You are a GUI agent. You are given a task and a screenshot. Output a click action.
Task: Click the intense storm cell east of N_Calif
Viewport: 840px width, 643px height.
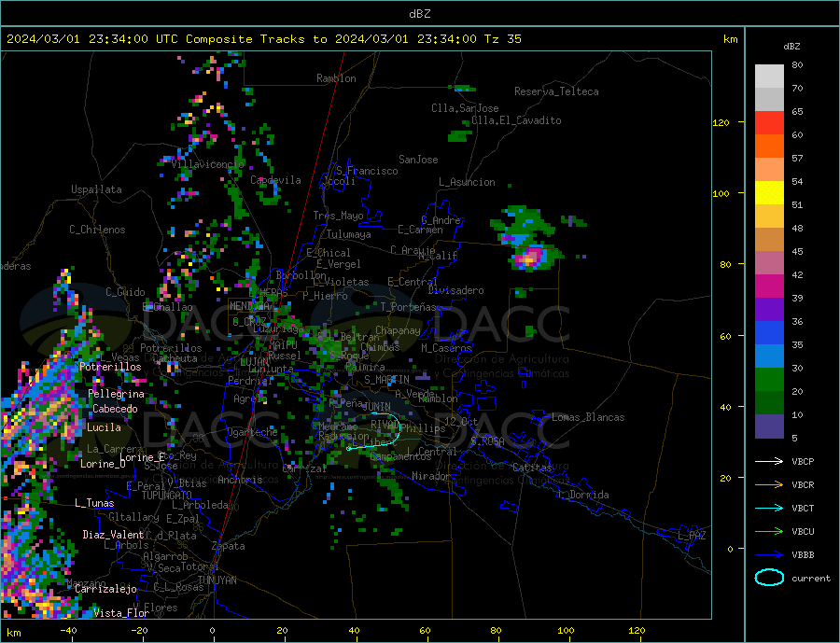click(529, 258)
